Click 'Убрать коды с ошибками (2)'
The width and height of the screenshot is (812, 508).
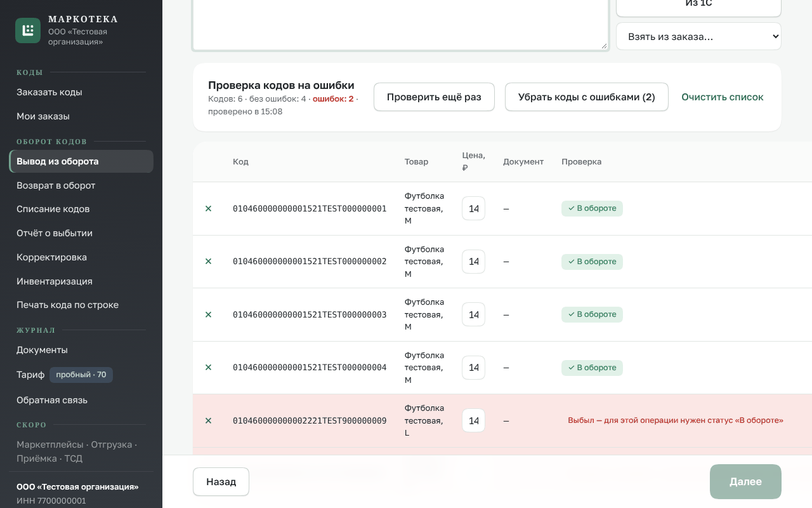click(587, 97)
